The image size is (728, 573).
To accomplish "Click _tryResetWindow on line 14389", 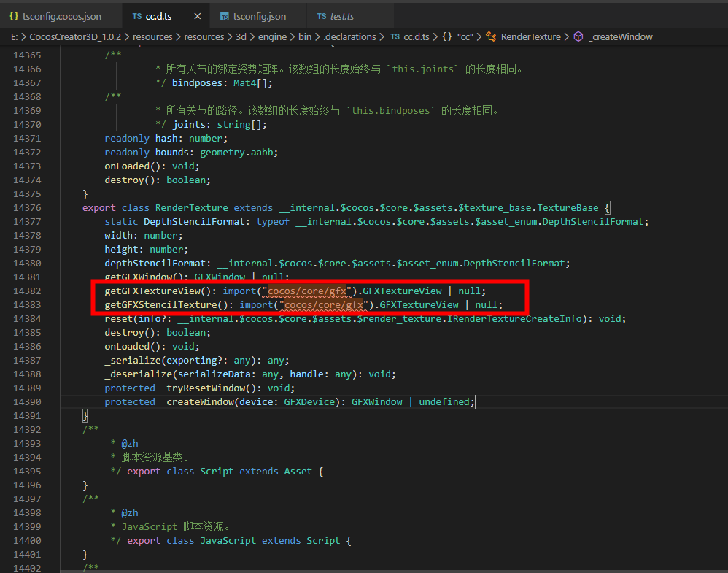I will coord(203,388).
